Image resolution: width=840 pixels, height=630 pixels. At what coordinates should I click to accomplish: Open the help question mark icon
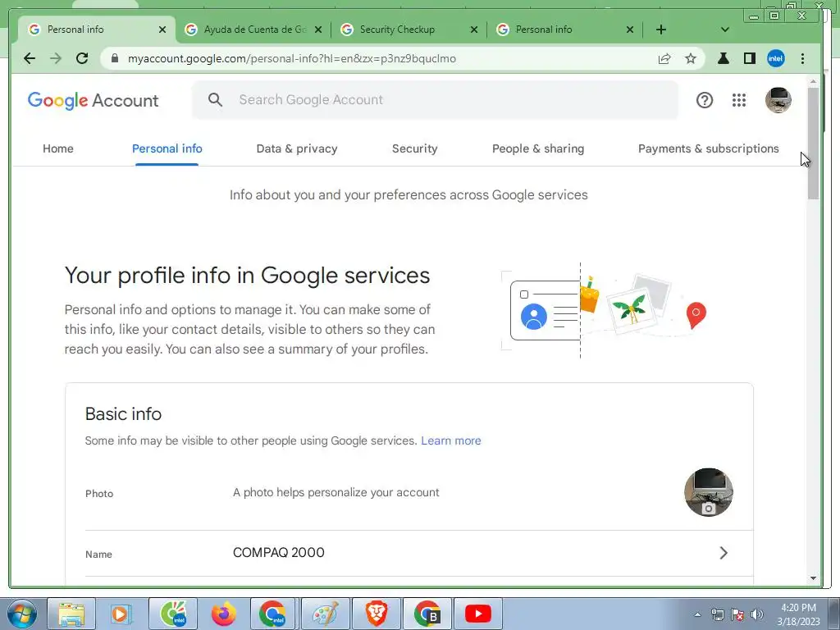[705, 100]
